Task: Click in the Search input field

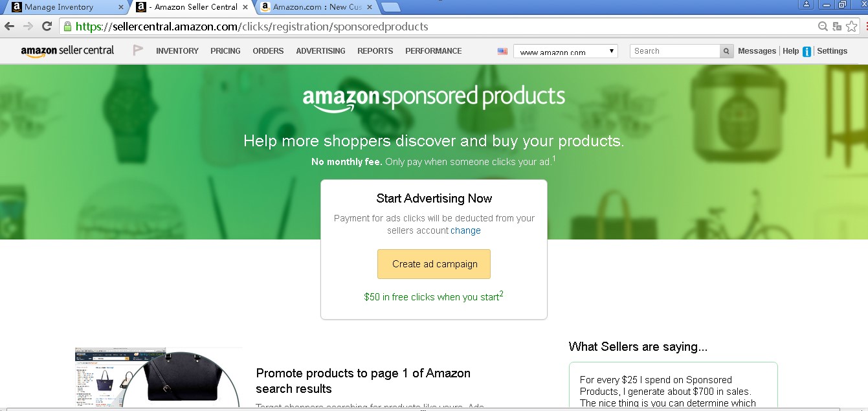Action: (675, 51)
